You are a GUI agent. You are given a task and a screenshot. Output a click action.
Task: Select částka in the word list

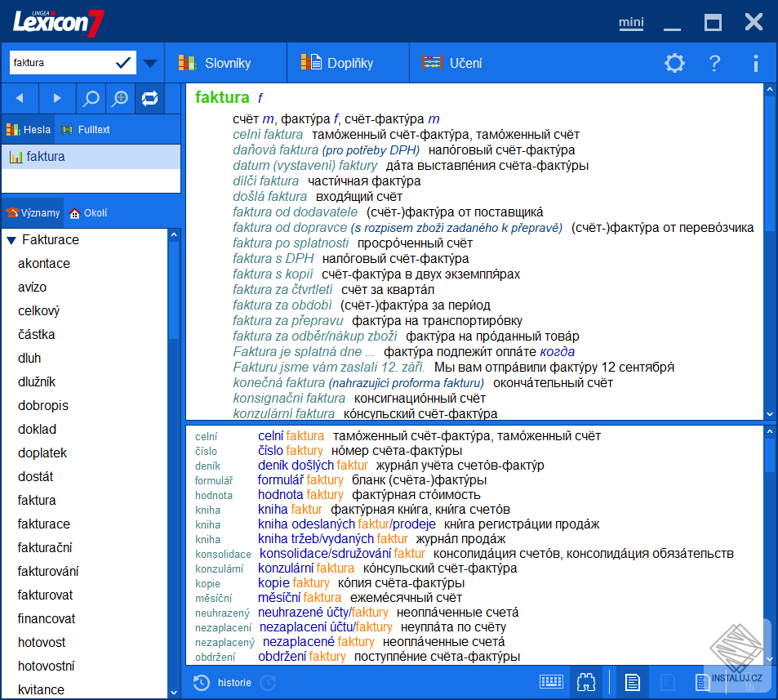pyautogui.click(x=36, y=335)
